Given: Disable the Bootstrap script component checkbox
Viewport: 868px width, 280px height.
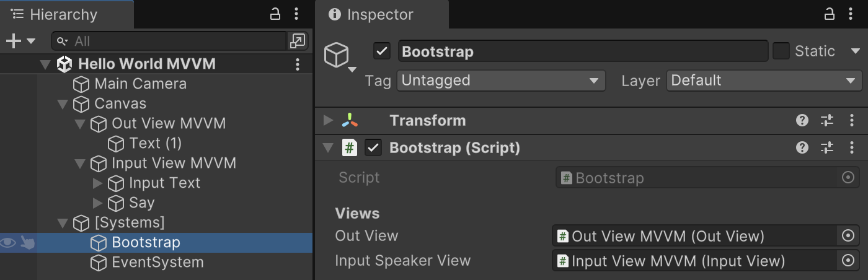Looking at the screenshot, I should (373, 147).
